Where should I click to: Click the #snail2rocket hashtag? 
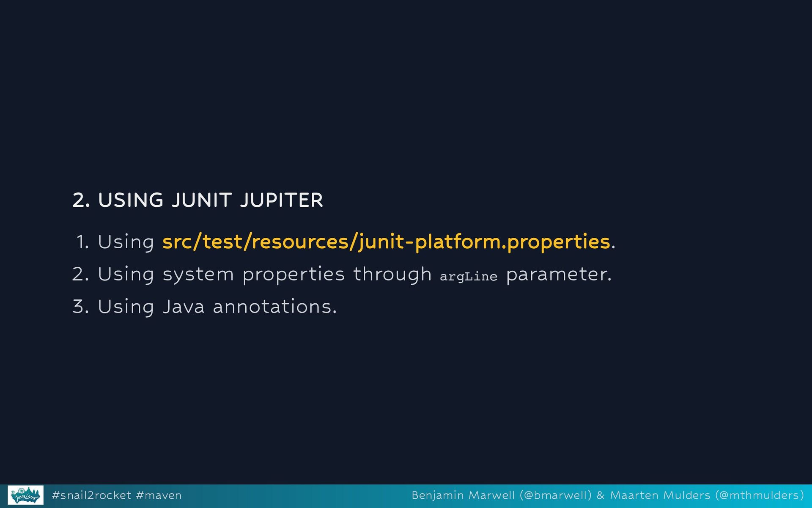[x=91, y=495]
